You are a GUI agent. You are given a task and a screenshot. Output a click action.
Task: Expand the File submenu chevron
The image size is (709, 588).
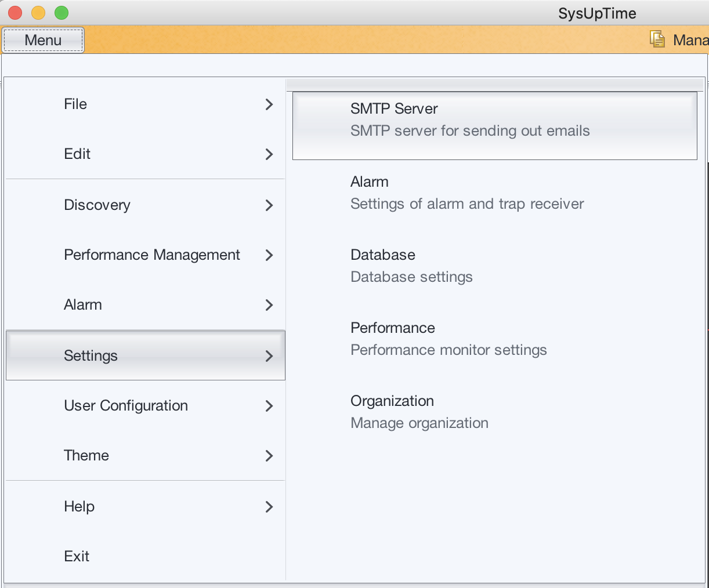coord(269,104)
